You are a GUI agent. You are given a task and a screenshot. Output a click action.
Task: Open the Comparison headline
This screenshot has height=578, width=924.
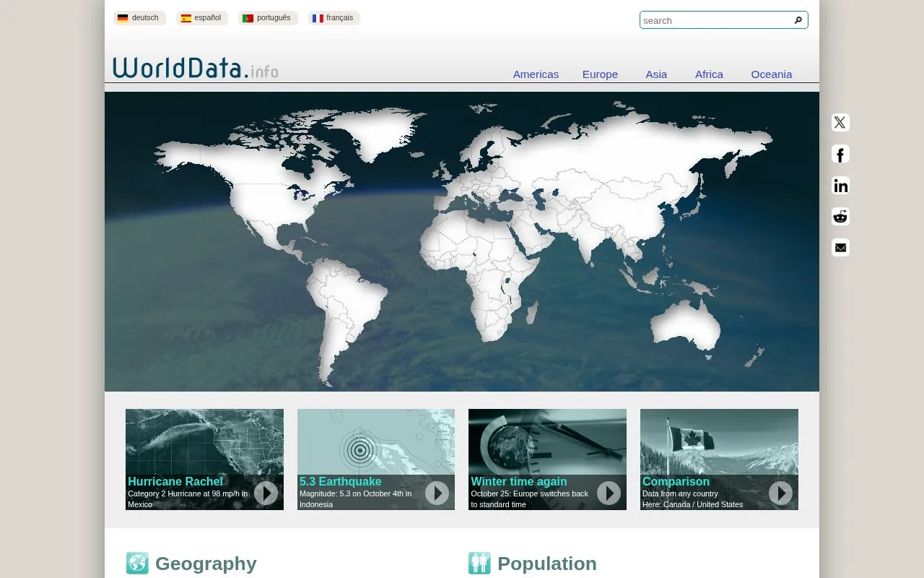[676, 481]
